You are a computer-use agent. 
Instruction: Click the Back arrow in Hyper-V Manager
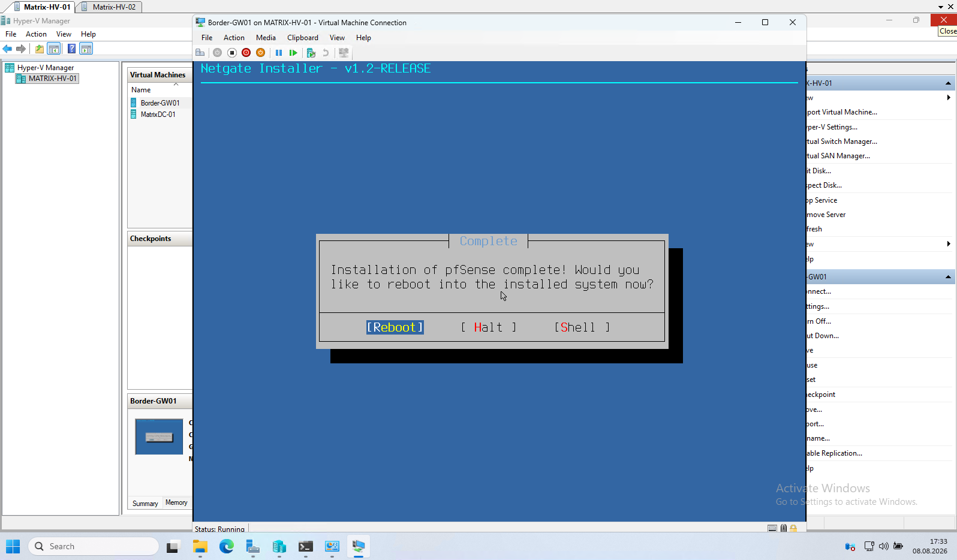click(8, 49)
